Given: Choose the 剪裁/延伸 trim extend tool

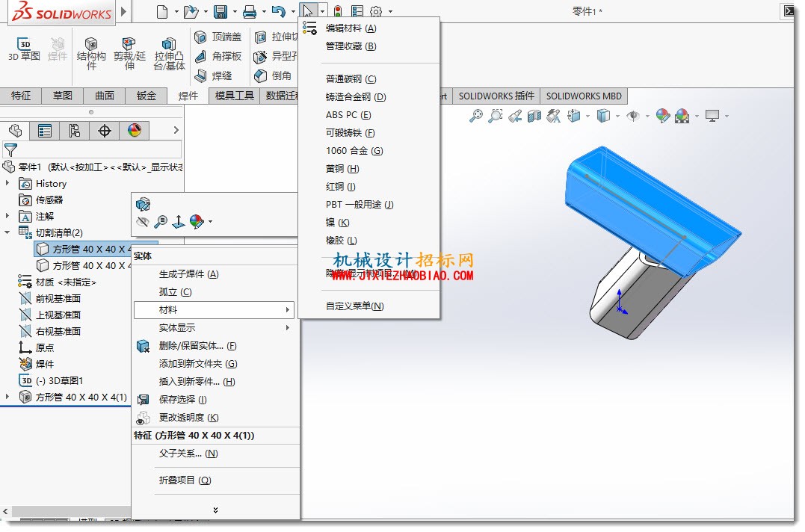Looking at the screenshot, I should tap(129, 43).
